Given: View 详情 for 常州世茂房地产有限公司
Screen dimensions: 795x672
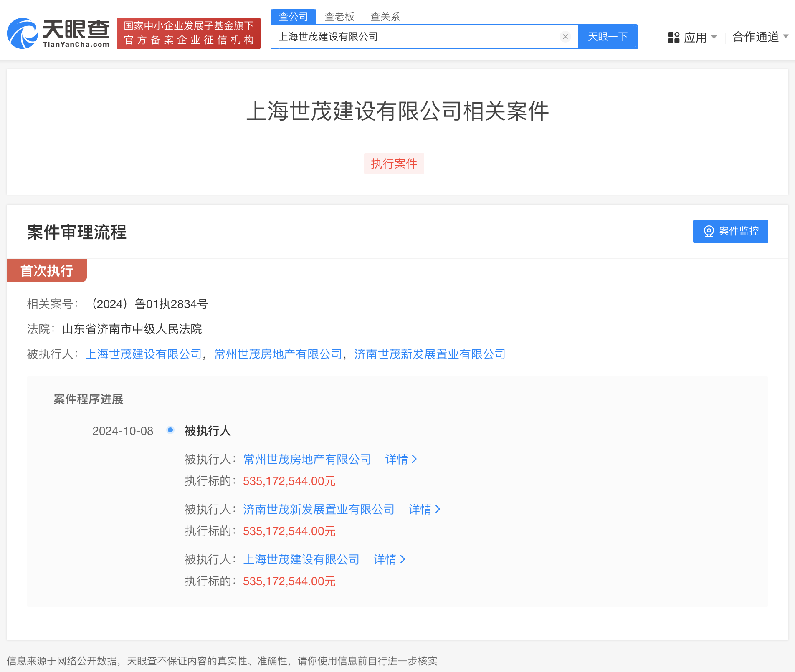Looking at the screenshot, I should (401, 459).
